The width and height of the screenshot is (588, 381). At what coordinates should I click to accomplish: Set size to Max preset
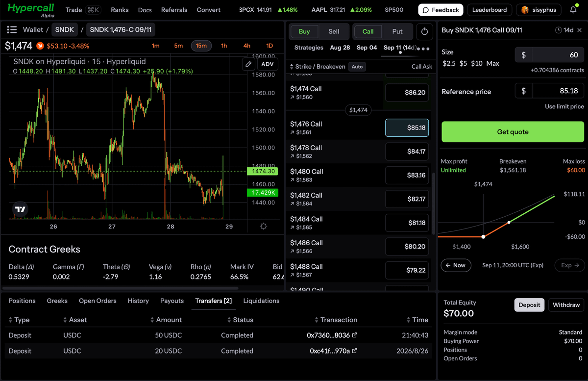(493, 63)
